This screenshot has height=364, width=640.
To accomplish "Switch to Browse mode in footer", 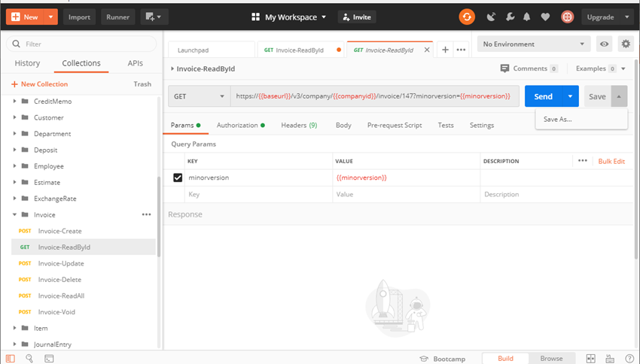I will click(x=550, y=359).
